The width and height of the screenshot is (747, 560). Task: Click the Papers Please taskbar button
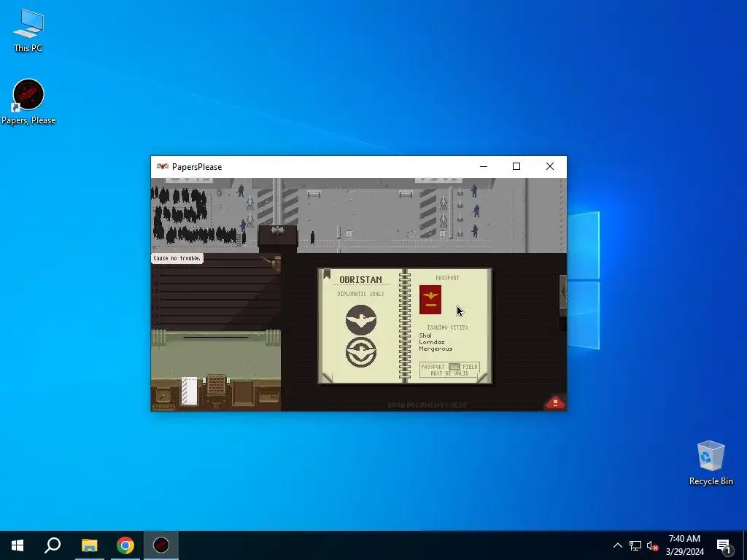click(x=161, y=545)
